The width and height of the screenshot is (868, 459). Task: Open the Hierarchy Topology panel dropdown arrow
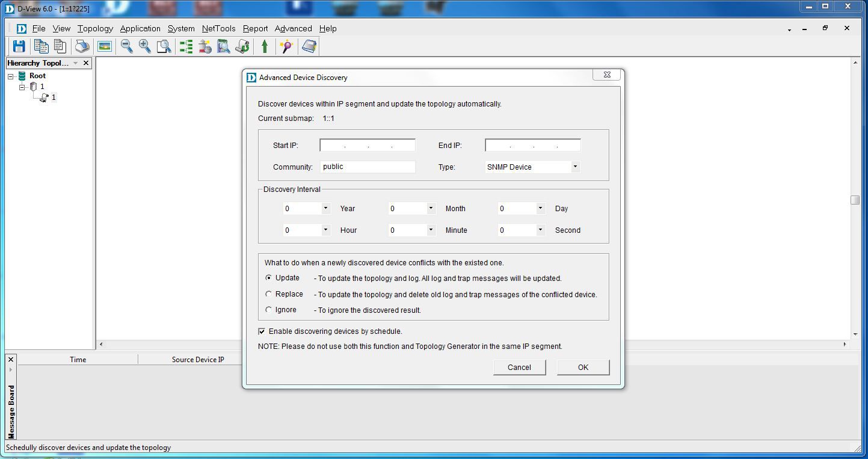click(75, 63)
